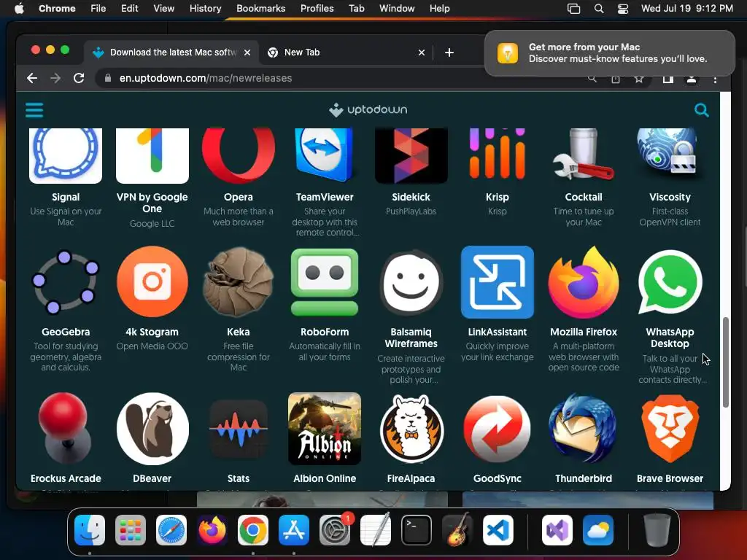Viewport: 747px width, 560px height.
Task: Open the App Store from the Dock
Action: coord(294,530)
